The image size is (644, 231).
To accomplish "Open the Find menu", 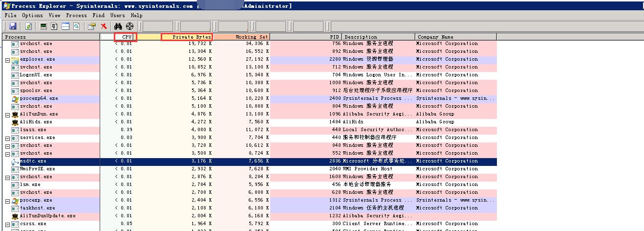I will click(x=99, y=15).
